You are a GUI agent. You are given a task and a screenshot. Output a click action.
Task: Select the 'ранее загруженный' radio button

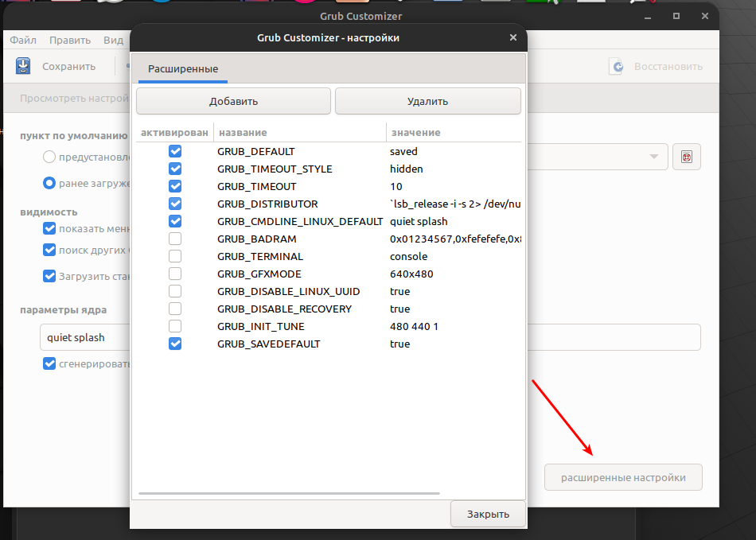[x=49, y=183]
